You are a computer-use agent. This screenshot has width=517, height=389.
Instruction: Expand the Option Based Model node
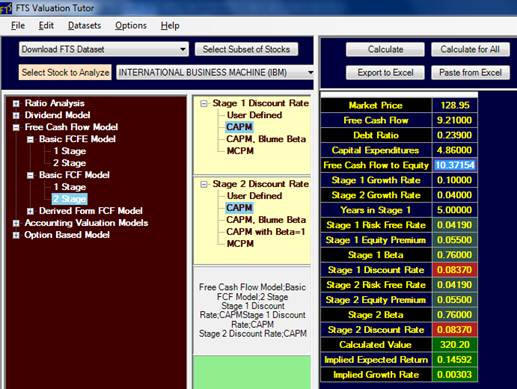(16, 235)
